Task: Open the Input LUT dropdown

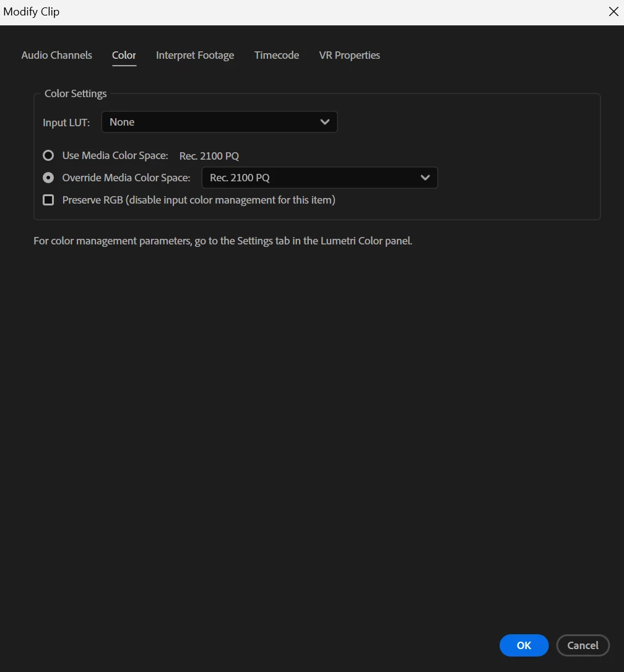Action: coord(220,122)
